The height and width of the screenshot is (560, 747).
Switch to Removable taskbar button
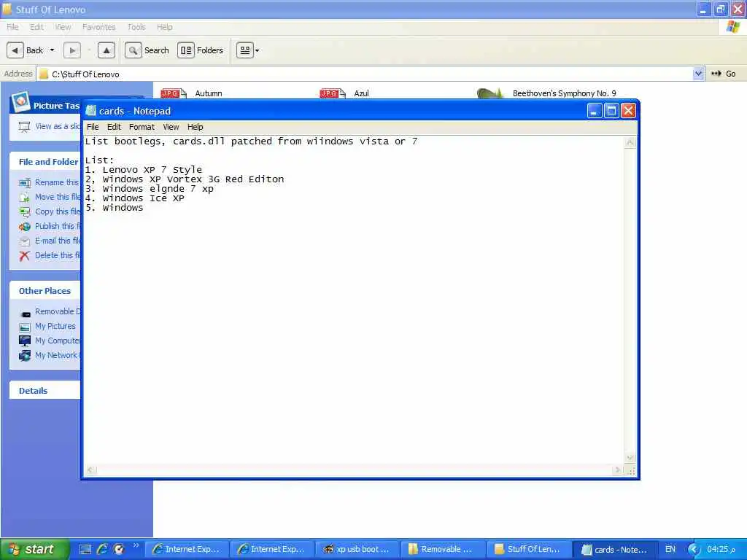point(443,549)
